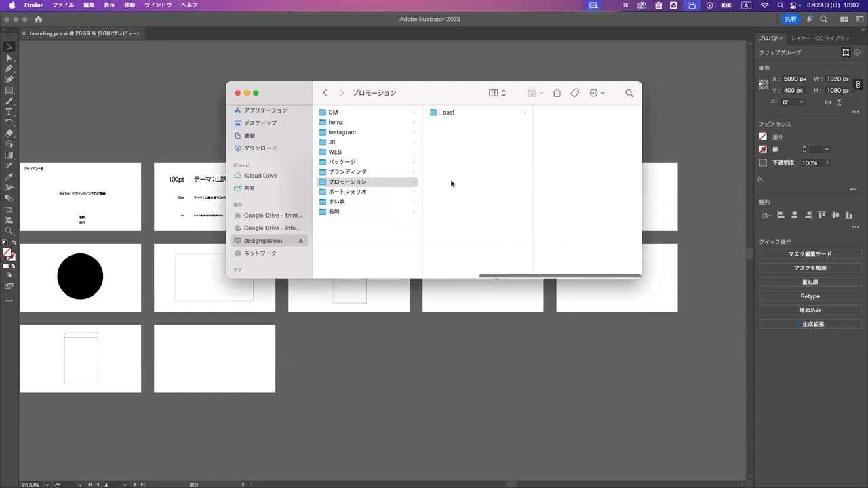The height and width of the screenshot is (488, 868).
Task: Show more Appearance options
Action: point(854,190)
